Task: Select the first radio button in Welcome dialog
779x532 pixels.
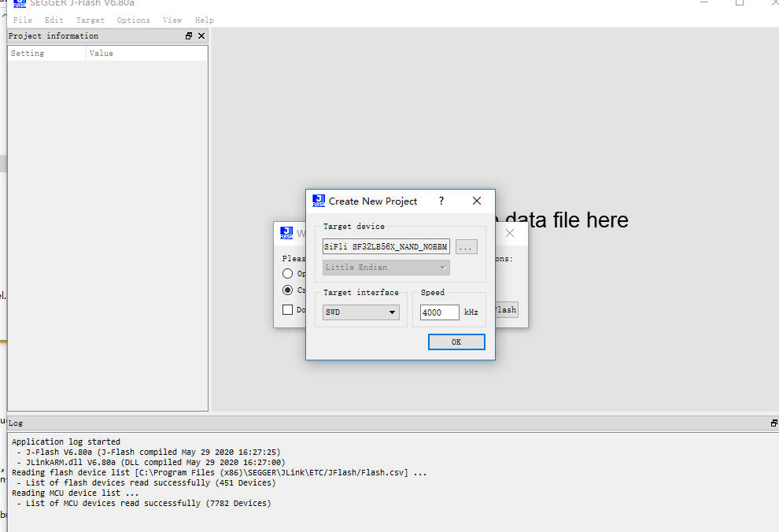Action: 287,273
